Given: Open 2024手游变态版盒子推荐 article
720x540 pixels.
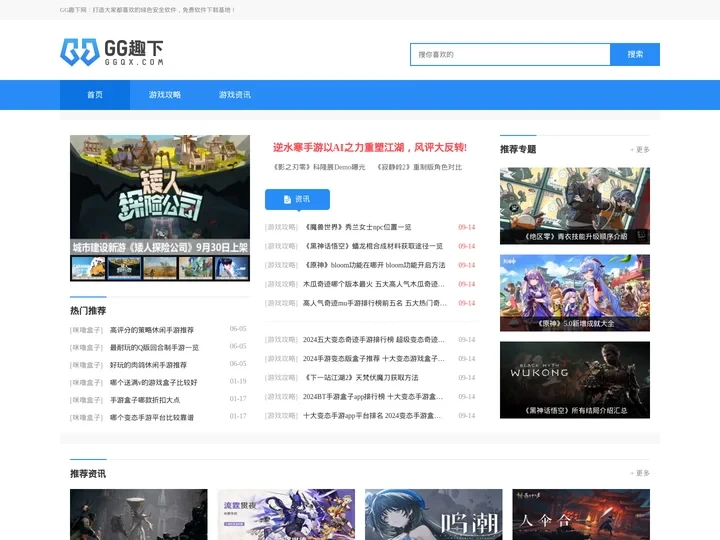Looking at the screenshot, I should pyautogui.click(x=374, y=359).
